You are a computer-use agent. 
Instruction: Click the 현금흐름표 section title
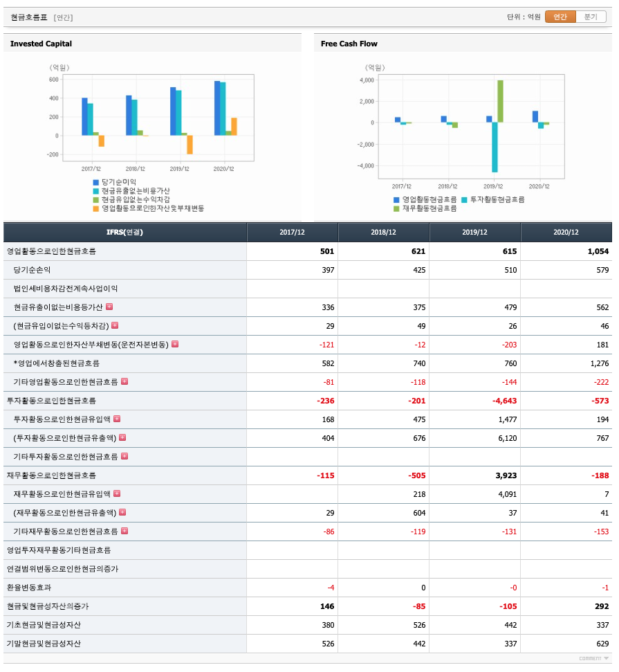tap(28, 17)
